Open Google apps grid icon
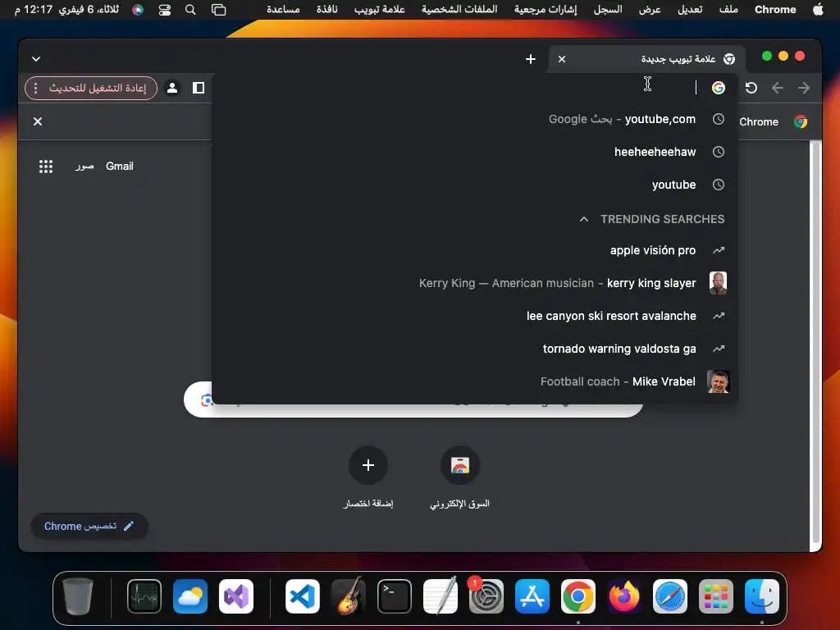The height and width of the screenshot is (630, 840). click(x=46, y=167)
